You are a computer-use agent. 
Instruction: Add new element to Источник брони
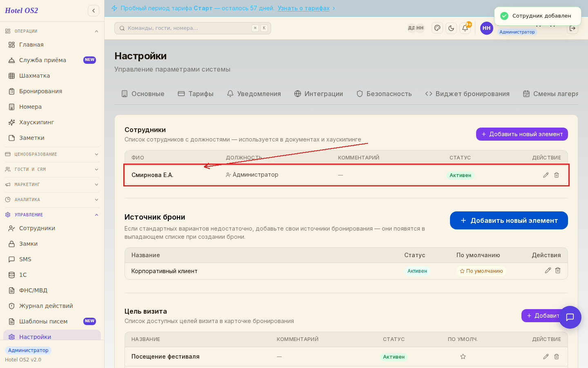coord(509,220)
